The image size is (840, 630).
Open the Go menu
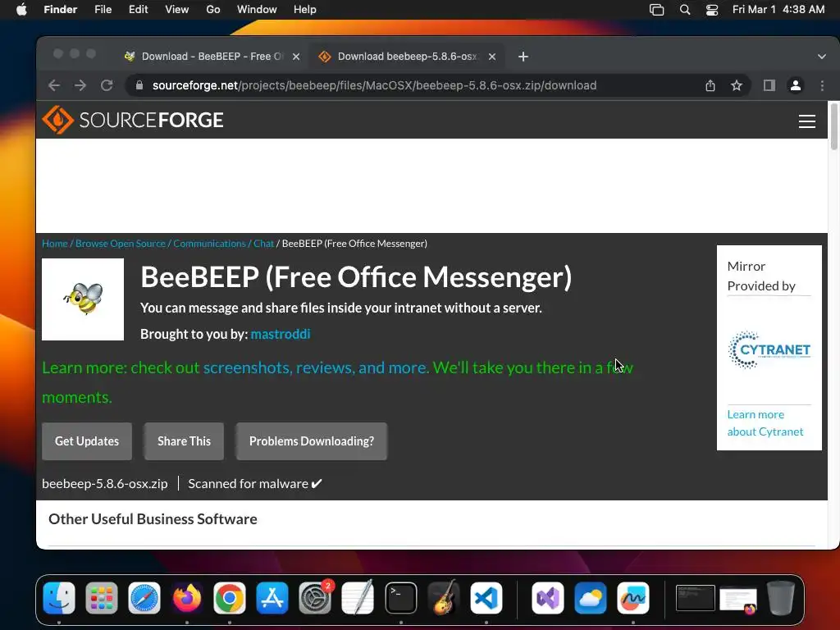pos(213,10)
